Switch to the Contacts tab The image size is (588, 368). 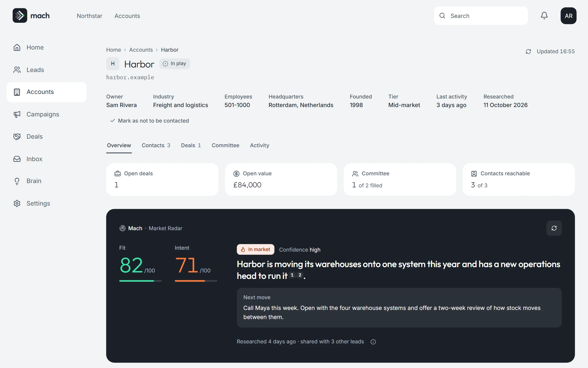tap(156, 145)
